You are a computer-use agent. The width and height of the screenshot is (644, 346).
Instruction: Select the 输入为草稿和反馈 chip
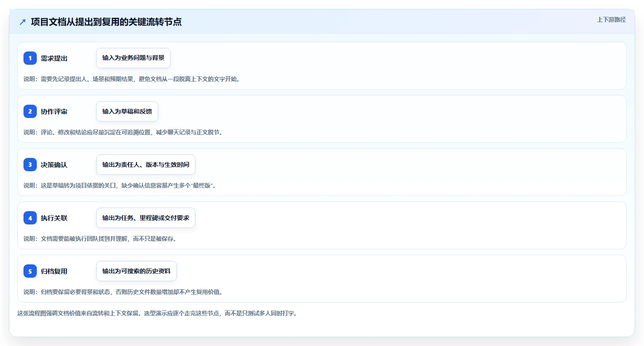pos(127,111)
